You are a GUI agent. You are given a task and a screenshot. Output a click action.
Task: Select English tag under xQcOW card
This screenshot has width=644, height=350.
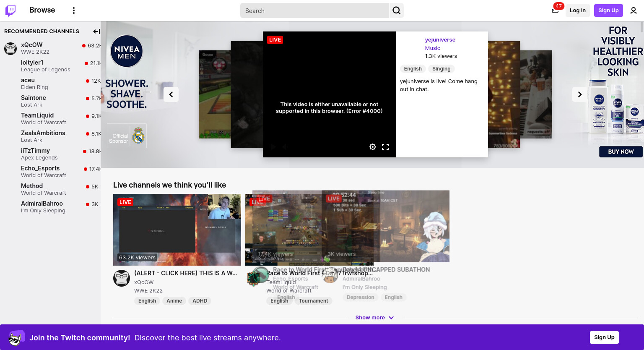(147, 301)
